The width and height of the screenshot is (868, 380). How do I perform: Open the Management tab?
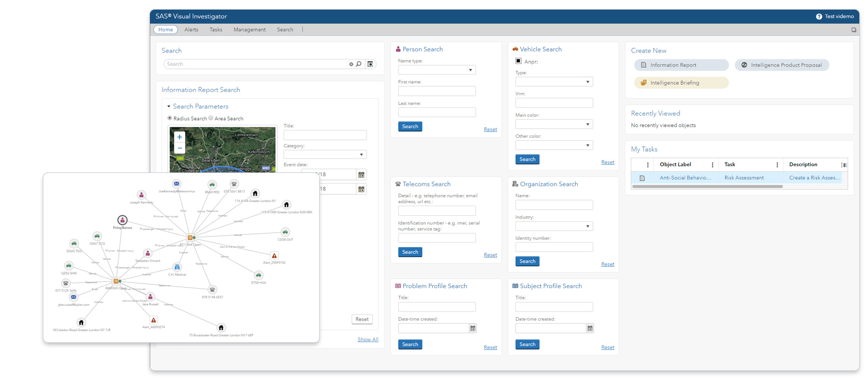250,30
